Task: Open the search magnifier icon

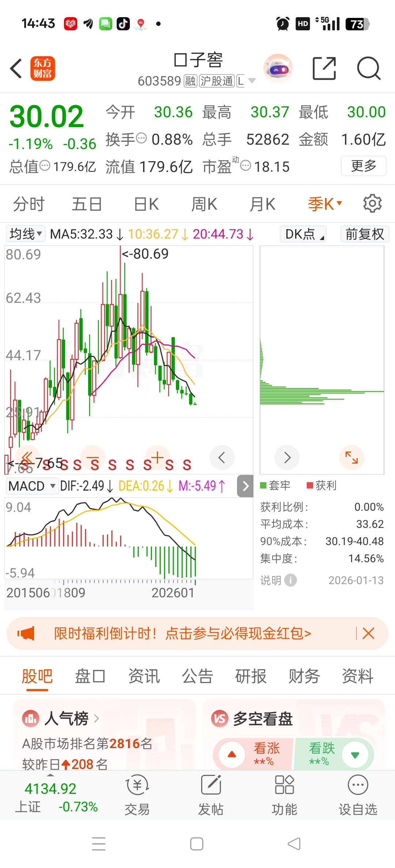Action: [x=369, y=68]
